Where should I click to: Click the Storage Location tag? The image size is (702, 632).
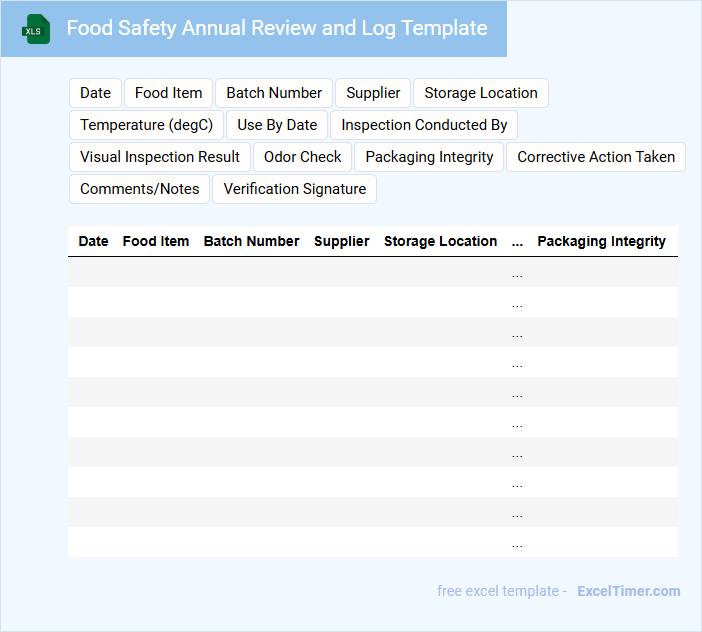(x=480, y=93)
